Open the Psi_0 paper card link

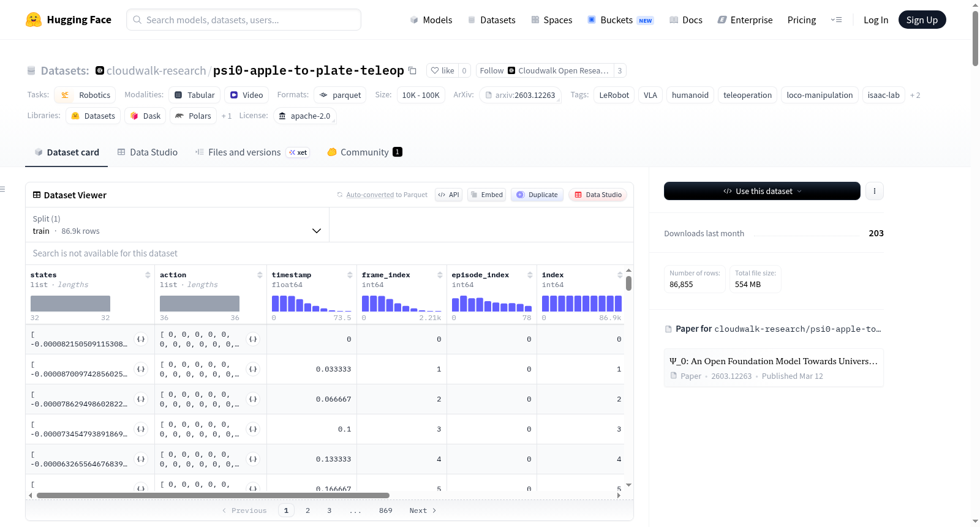tap(774, 368)
